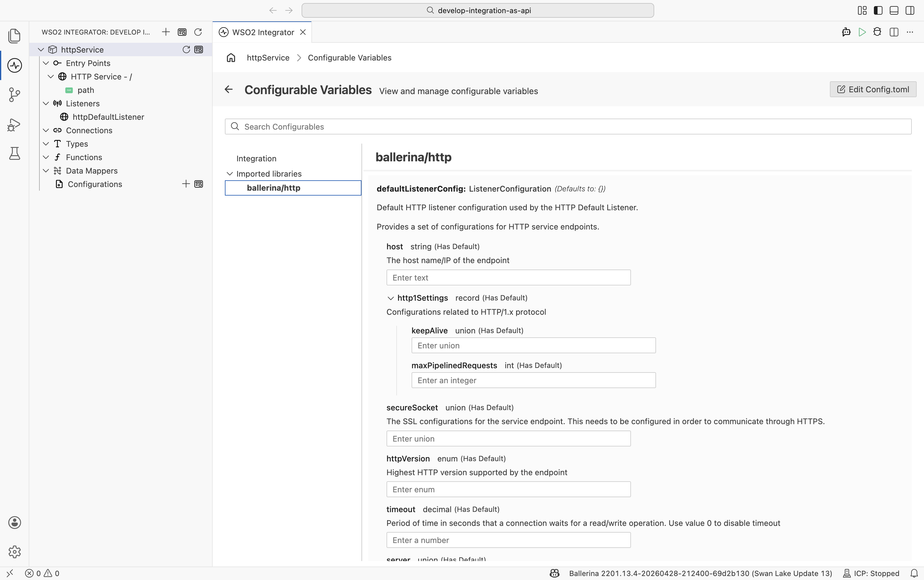Go back in navigation history
Image resolution: width=924 pixels, height=580 pixels.
pos(273,10)
